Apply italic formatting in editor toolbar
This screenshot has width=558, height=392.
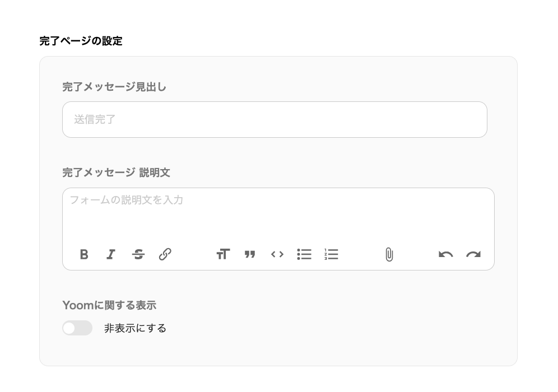pyautogui.click(x=111, y=254)
